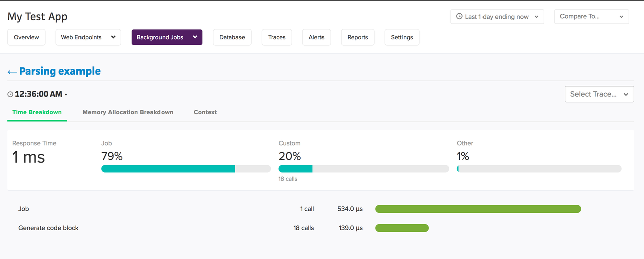Click the green bar for the Job row
This screenshot has width=644, height=259.
tap(478, 209)
